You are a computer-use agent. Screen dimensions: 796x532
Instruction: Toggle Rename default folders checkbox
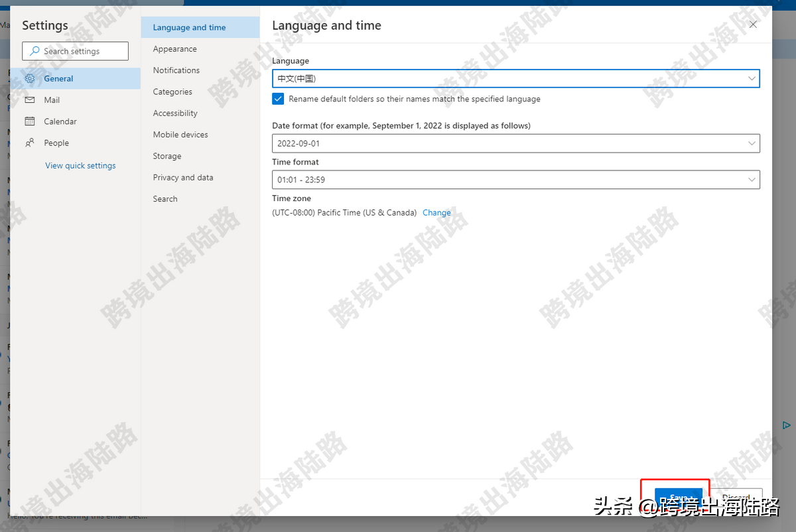pos(278,99)
